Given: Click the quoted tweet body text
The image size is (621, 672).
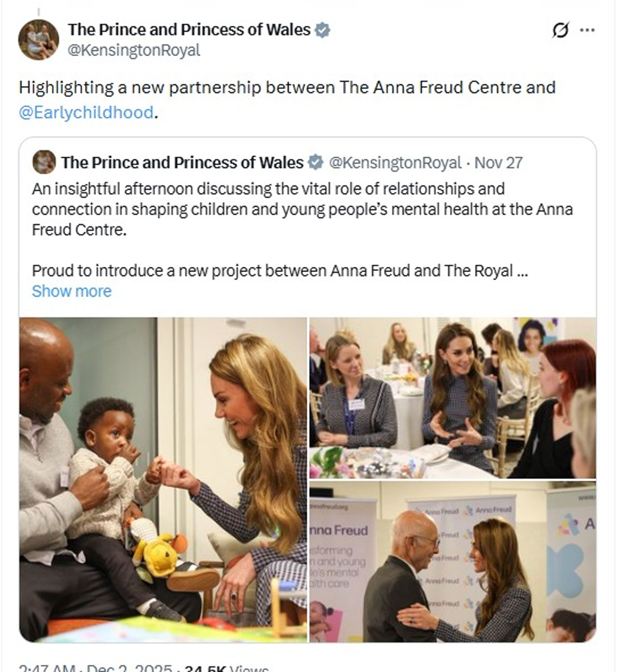Looking at the screenshot, I should [x=303, y=230].
